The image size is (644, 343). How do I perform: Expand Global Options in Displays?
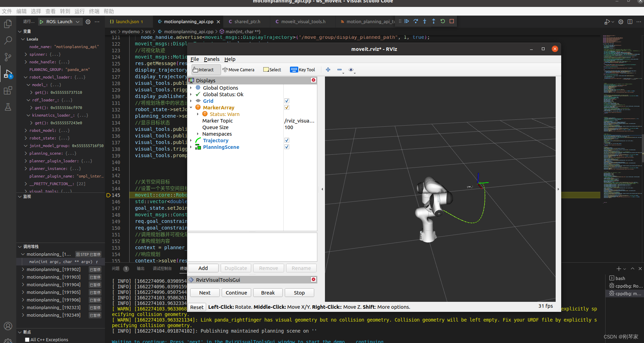(x=191, y=88)
